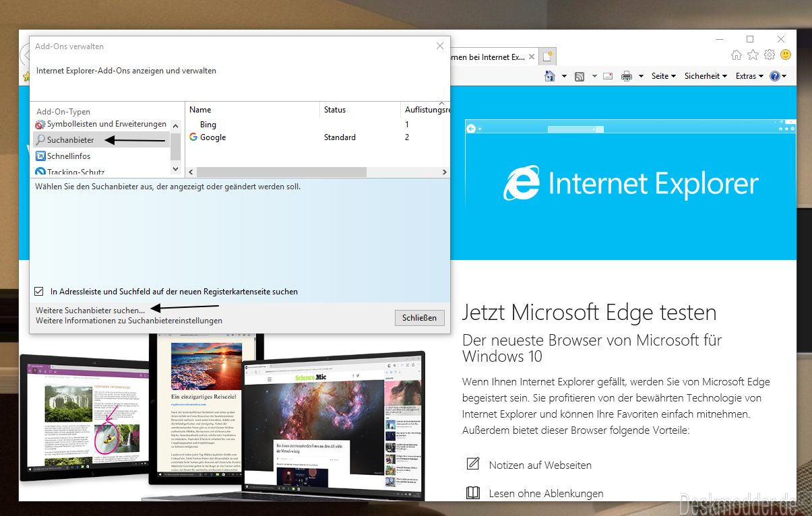Viewport: 812px width, 516px height.
Task: Click the RSS feeds icon
Action: [x=580, y=76]
